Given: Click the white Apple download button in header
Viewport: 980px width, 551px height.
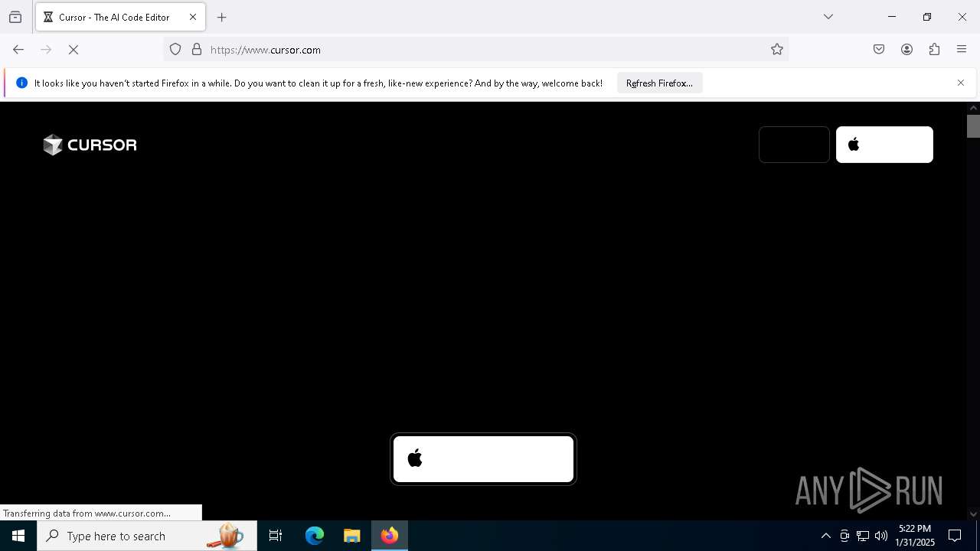Looking at the screenshot, I should point(884,145).
